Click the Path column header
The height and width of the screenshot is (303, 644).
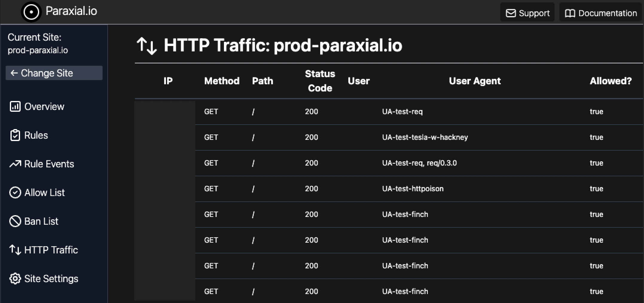pos(263,81)
